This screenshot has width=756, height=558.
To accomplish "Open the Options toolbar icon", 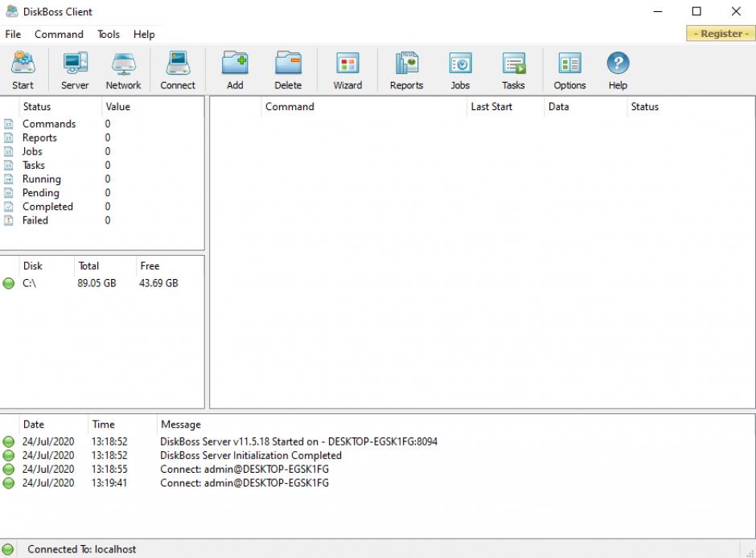I will coord(569,64).
